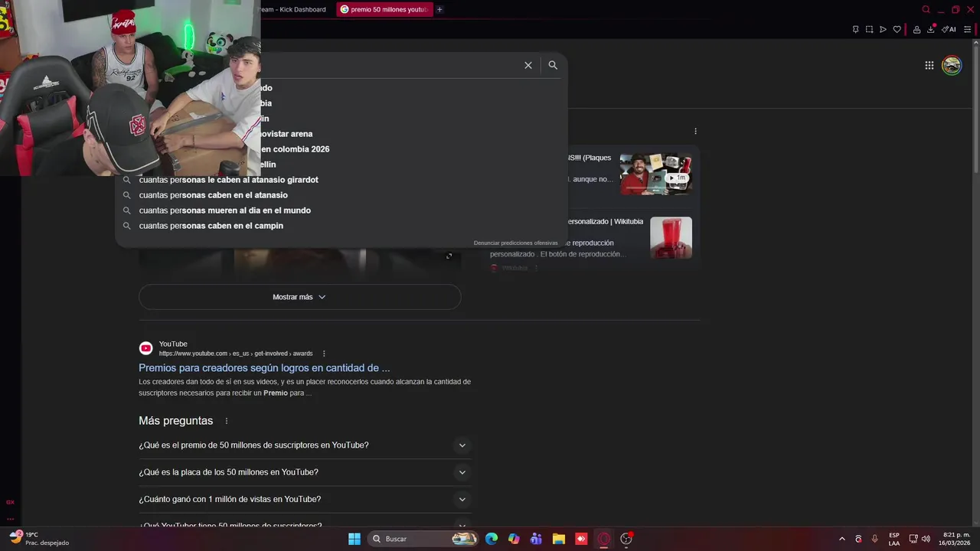Click the magnifier search button in the search box

(x=553, y=65)
